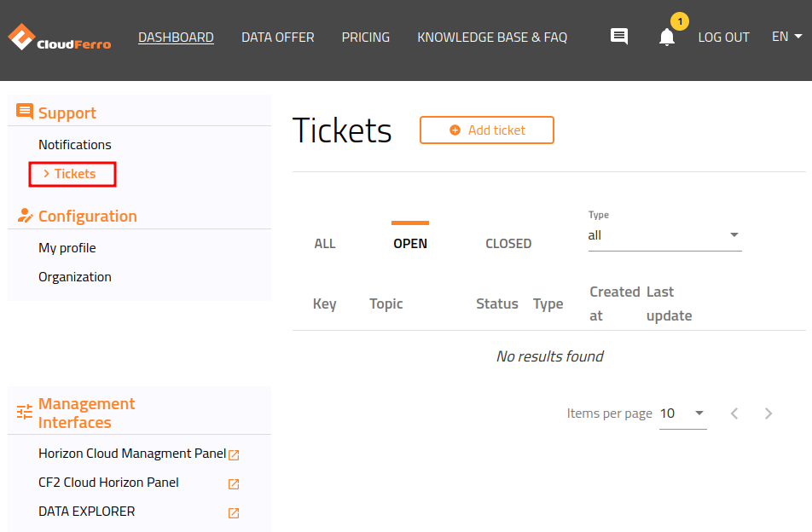Switch to the CLOSED tickets tab
This screenshot has height=532, width=812.
(508, 243)
